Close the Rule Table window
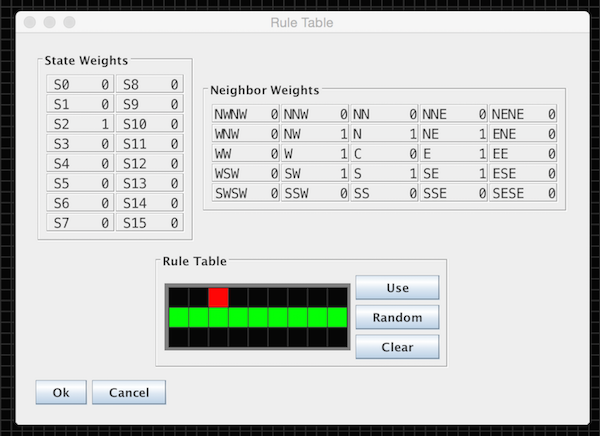This screenshot has width=600, height=436. coord(29,22)
